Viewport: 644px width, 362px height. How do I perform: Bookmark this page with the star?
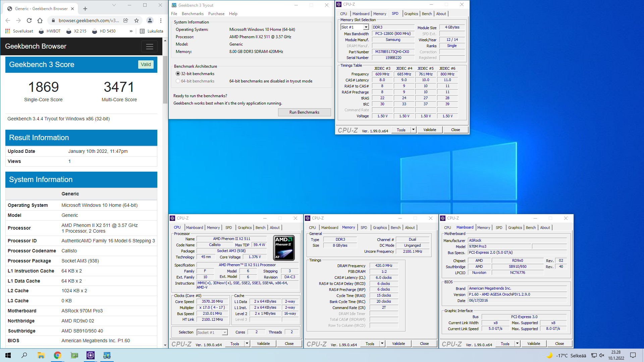pos(137,20)
